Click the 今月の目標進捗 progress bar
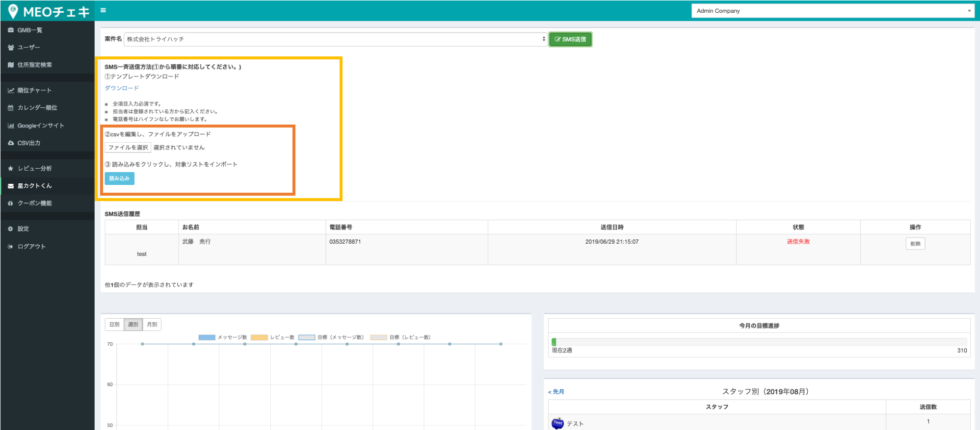Viewport: 980px width, 430px height. (x=759, y=342)
